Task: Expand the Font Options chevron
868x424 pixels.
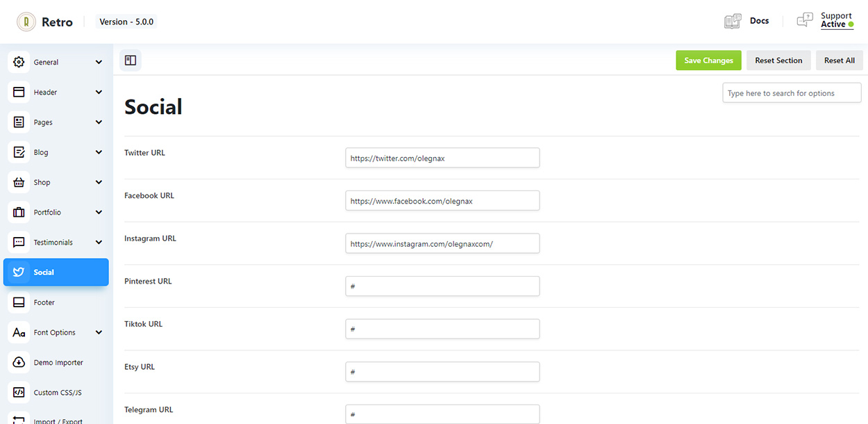Action: coord(99,332)
